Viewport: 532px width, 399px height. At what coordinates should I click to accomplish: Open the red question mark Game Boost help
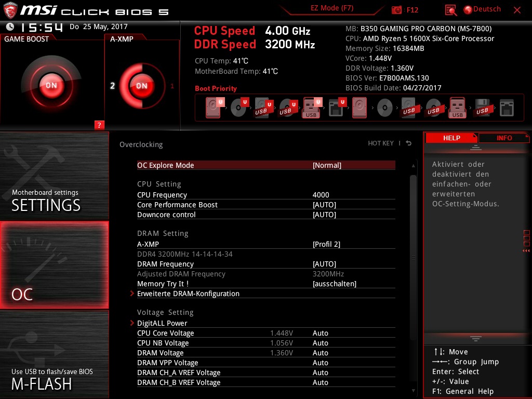pos(99,125)
